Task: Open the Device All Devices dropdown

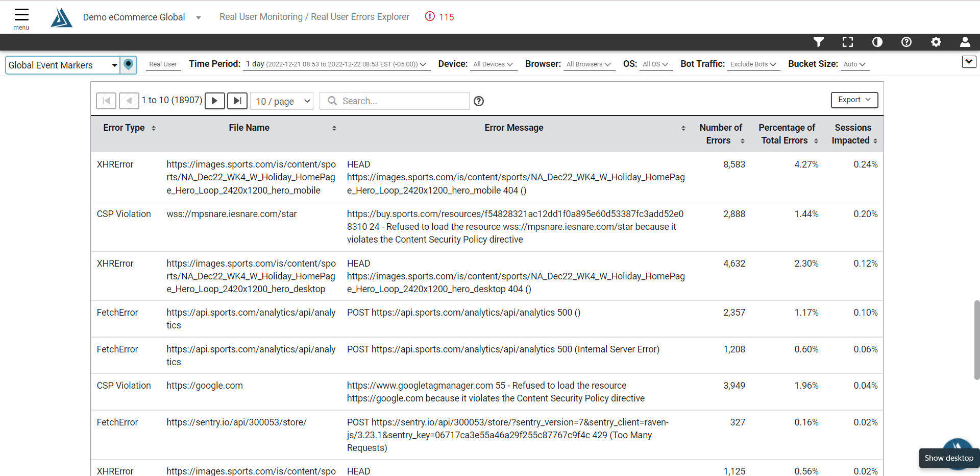Action: point(493,64)
